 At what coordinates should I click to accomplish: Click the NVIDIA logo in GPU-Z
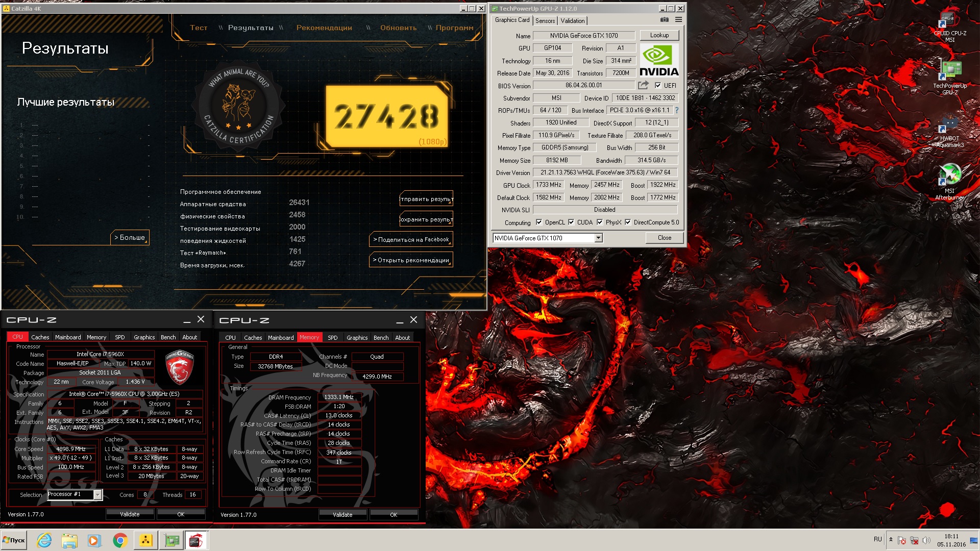coord(659,60)
